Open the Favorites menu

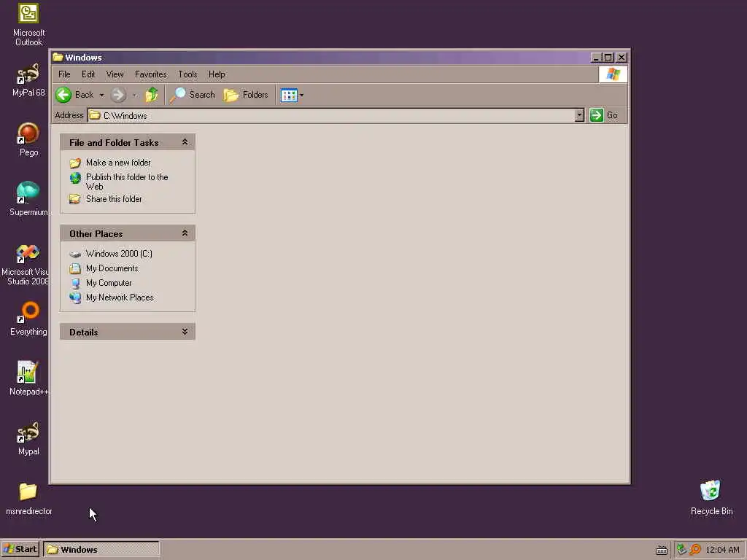151,74
